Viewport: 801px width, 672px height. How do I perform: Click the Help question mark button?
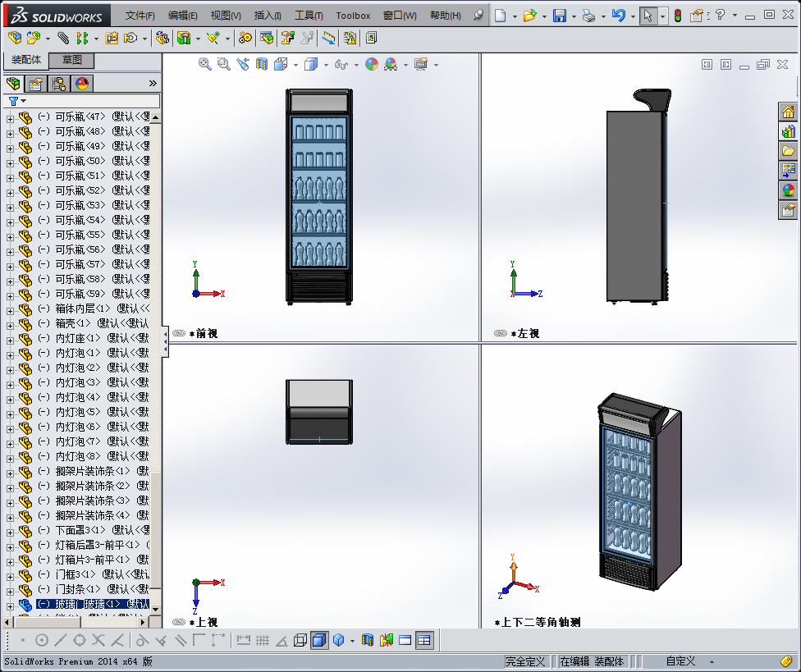click(721, 16)
